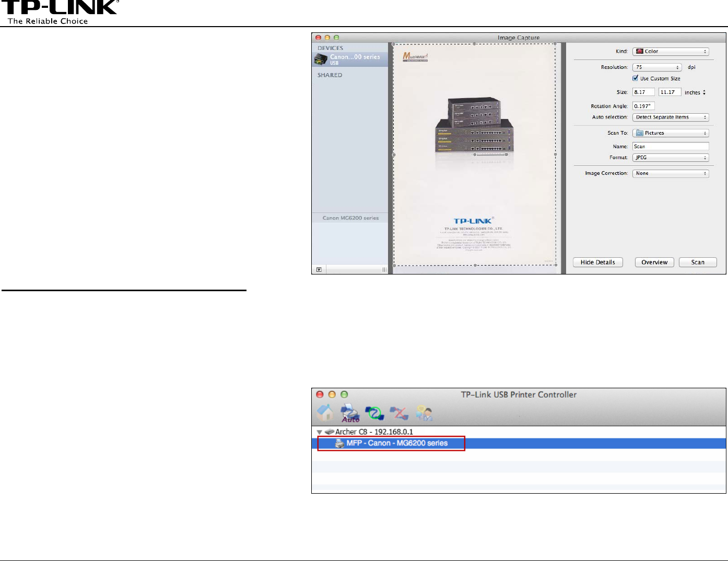Click the Name field containing Scan
This screenshot has height=561, width=728.
[671, 147]
